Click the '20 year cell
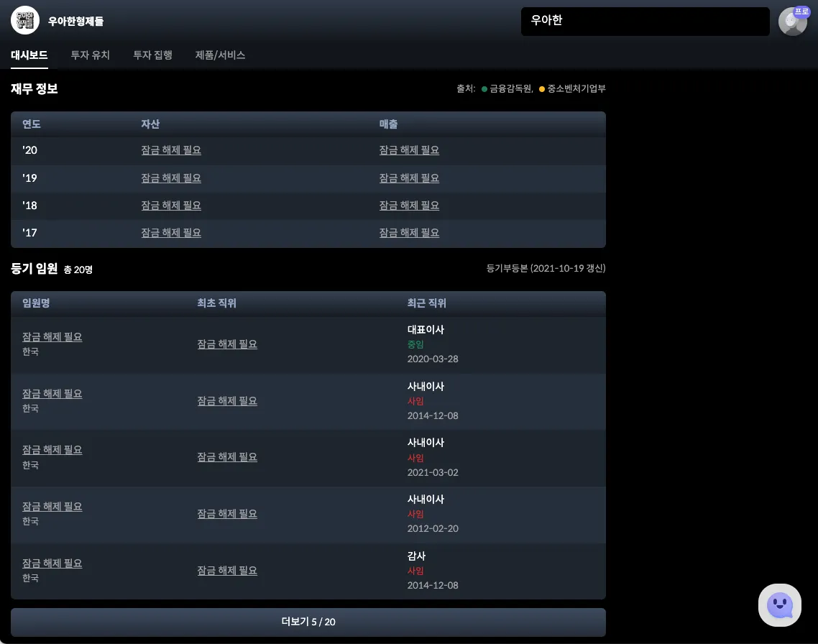 click(29, 150)
